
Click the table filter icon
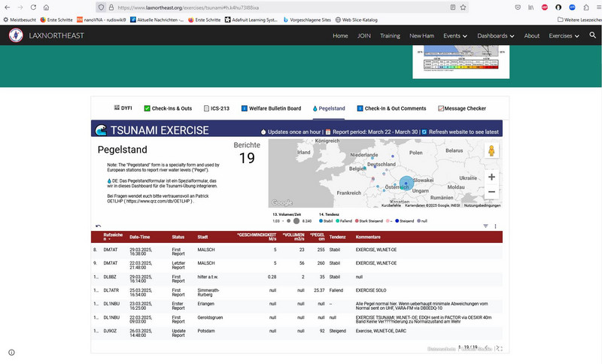coord(485,226)
